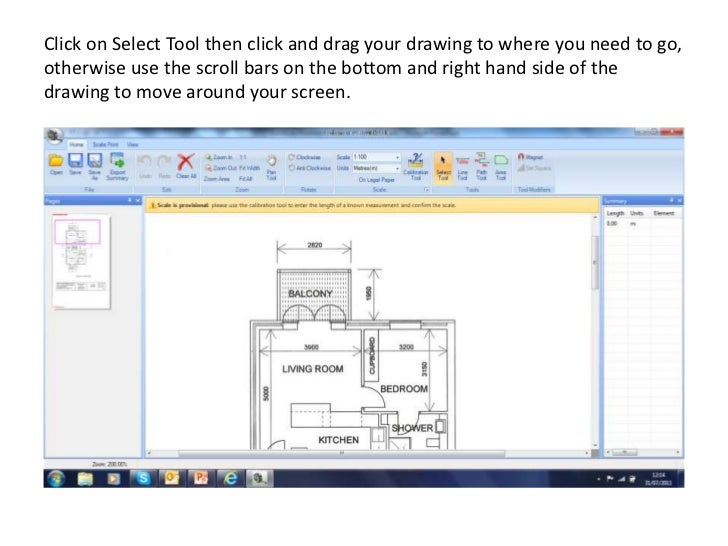
Task: Click the Export Summary icon
Action: coord(117,160)
